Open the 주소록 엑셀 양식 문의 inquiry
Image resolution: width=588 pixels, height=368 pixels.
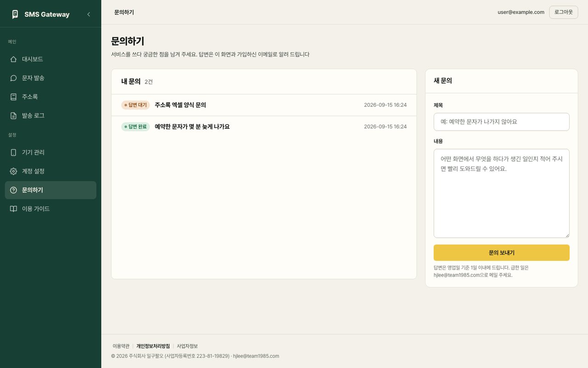(x=264, y=105)
